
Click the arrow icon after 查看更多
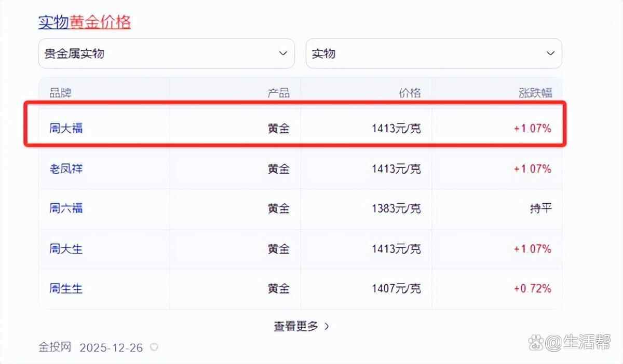click(x=327, y=326)
